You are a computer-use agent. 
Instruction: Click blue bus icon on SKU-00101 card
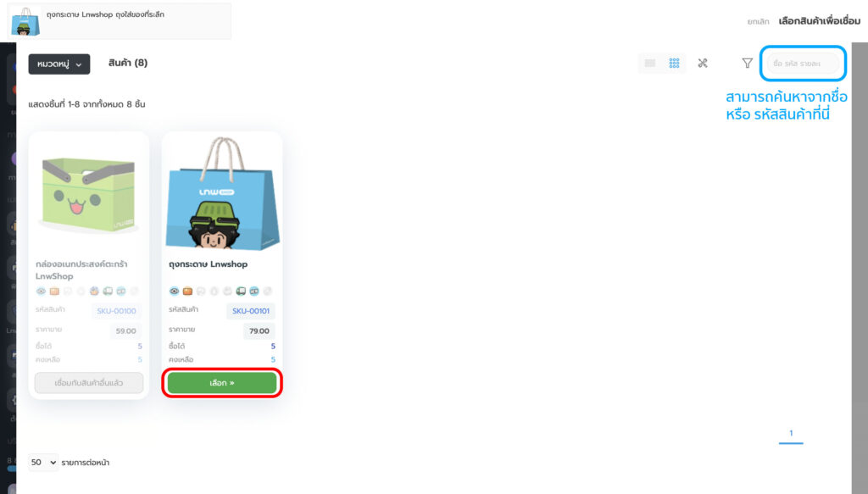pos(254,291)
